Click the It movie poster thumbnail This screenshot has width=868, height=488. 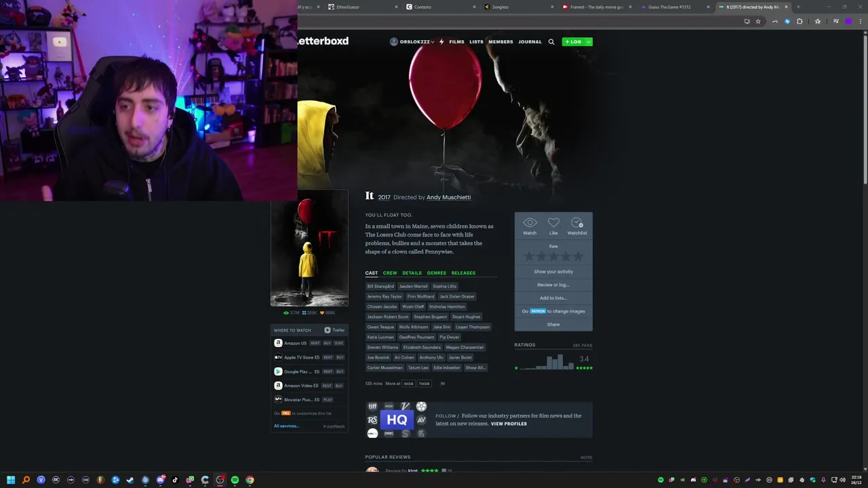309,248
